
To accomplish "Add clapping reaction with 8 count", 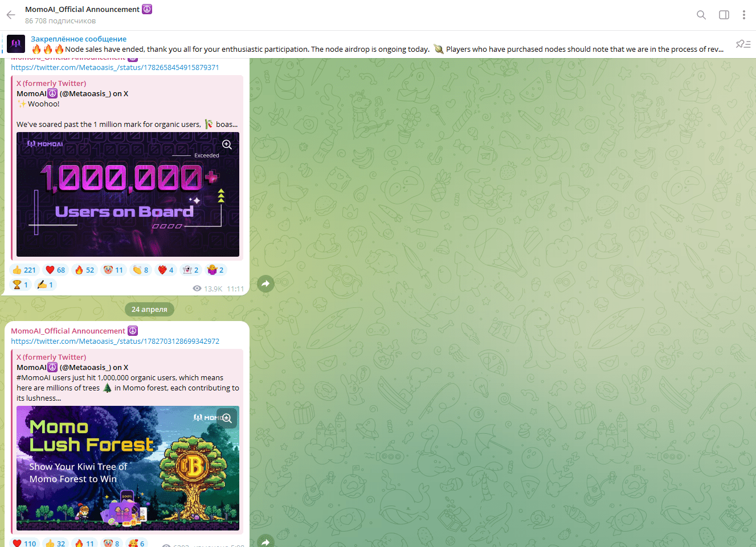I will tap(141, 270).
